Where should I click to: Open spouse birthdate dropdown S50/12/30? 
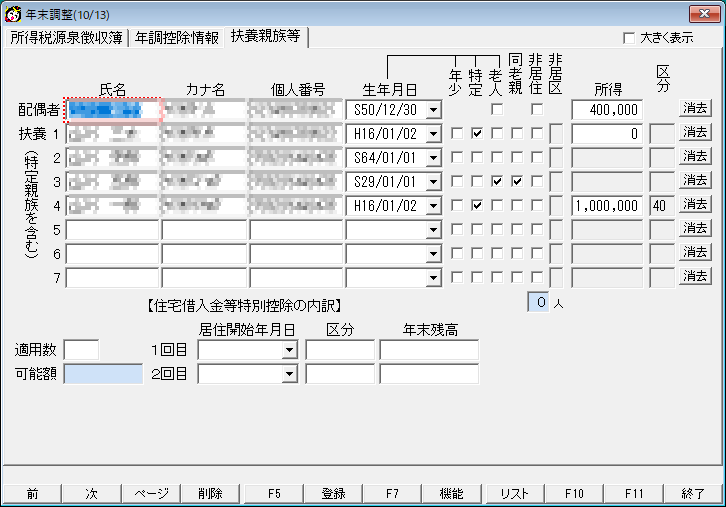(x=433, y=109)
